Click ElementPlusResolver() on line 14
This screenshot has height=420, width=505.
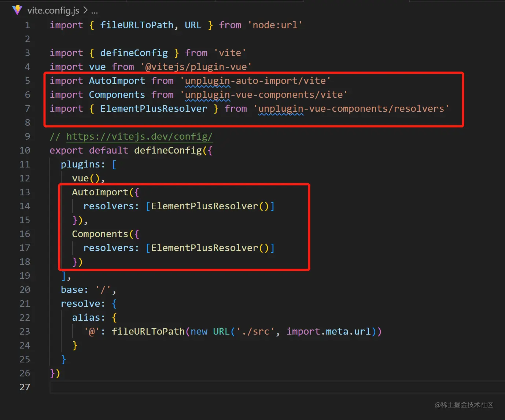pos(210,206)
